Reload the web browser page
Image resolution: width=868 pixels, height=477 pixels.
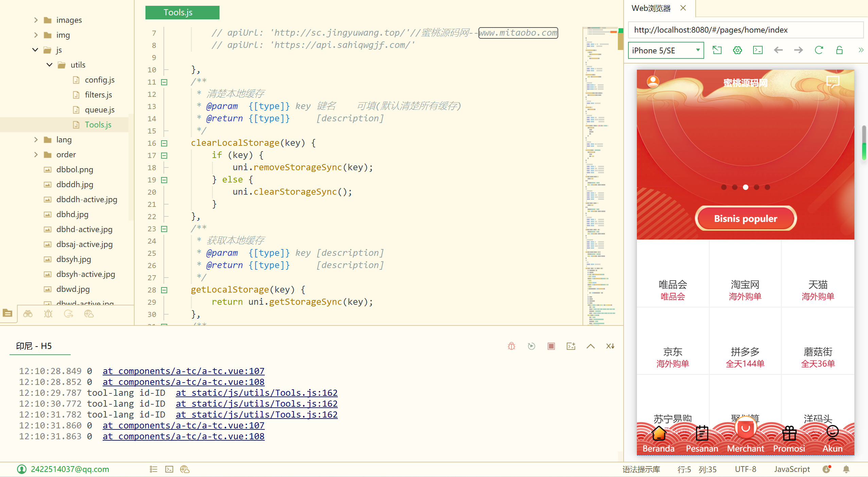(x=819, y=50)
